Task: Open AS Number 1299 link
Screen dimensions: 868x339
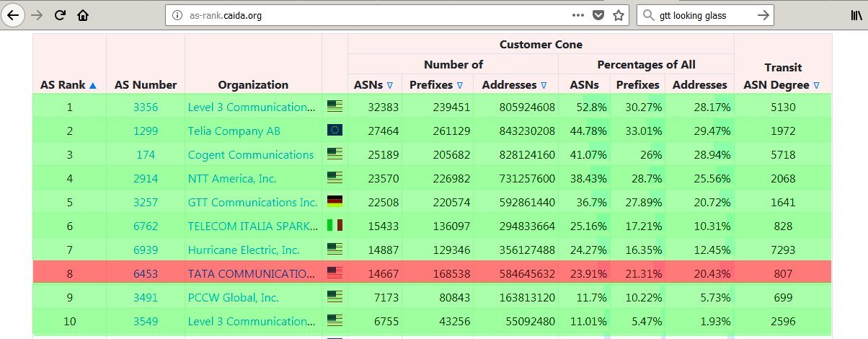Action: coord(146,131)
